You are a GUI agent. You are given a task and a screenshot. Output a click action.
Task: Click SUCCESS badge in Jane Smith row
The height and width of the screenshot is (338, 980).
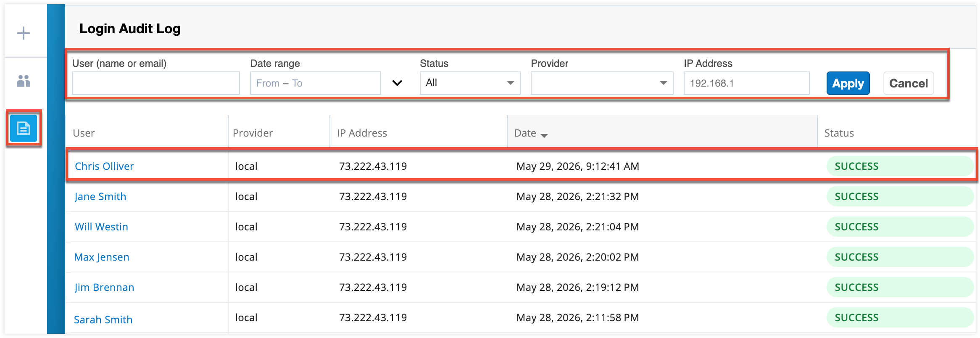(900, 196)
